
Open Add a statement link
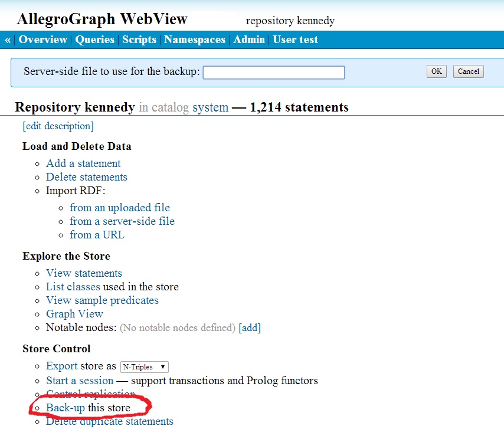83,163
